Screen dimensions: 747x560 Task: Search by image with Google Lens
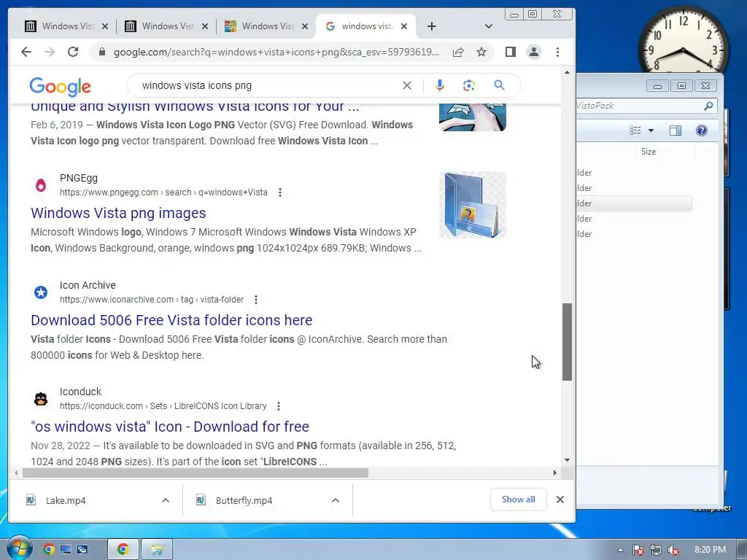point(469,85)
